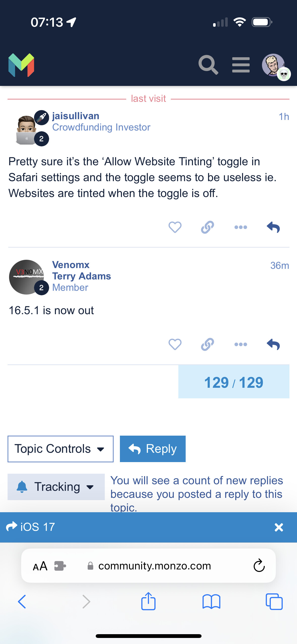Reply to Venomx's post using arrow icon
Screen dimensions: 297x644
pos(273,344)
